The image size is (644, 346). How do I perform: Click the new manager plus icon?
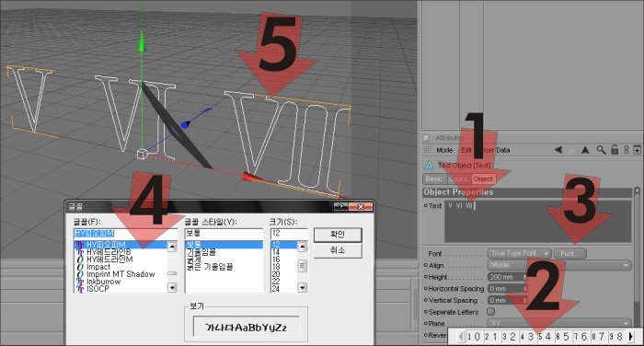(x=637, y=150)
